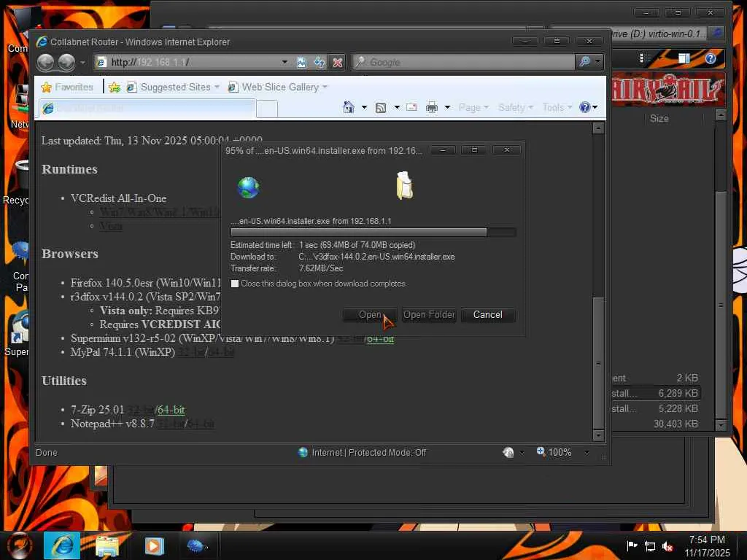Click Open in the download dialog
747x560 pixels.
(x=370, y=315)
